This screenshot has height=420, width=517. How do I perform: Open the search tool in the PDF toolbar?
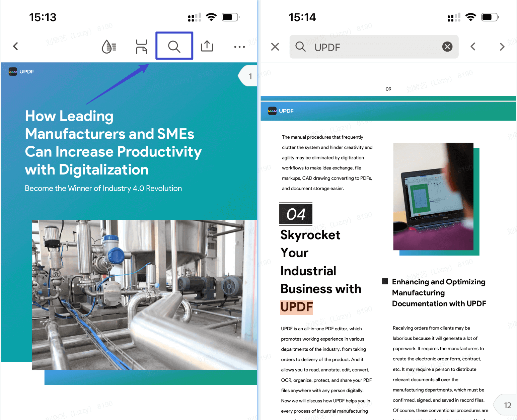pos(174,46)
